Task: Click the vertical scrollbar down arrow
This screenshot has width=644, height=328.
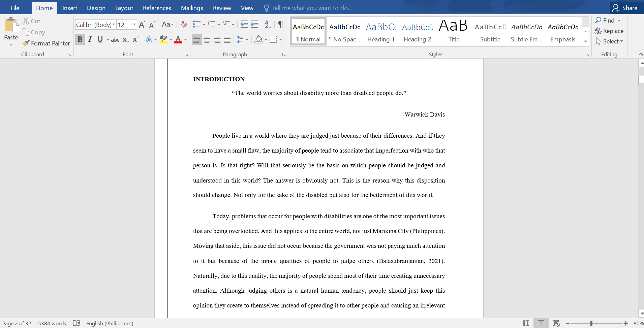Action: pyautogui.click(x=641, y=314)
